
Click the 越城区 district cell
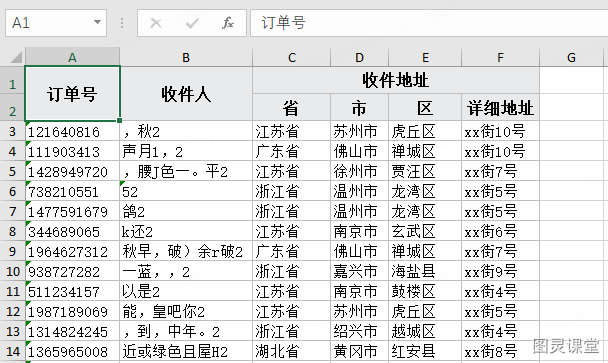425,331
